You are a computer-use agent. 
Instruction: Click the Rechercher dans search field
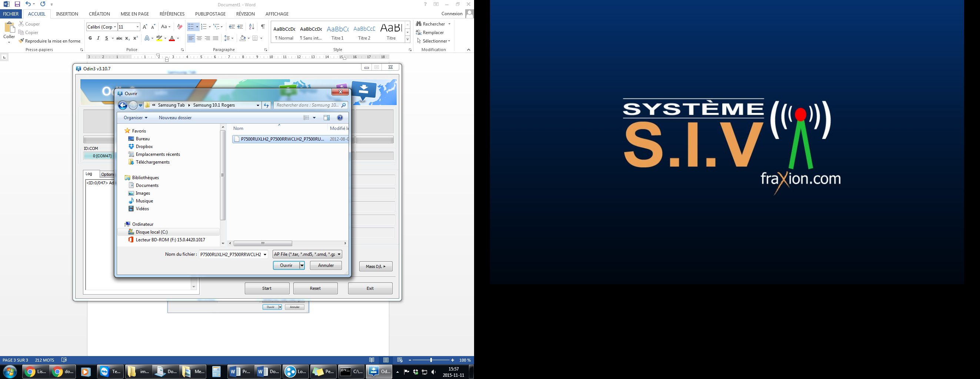click(310, 105)
